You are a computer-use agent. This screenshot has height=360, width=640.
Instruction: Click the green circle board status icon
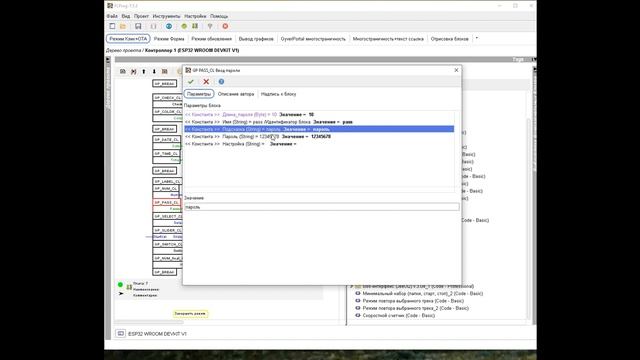120,284
